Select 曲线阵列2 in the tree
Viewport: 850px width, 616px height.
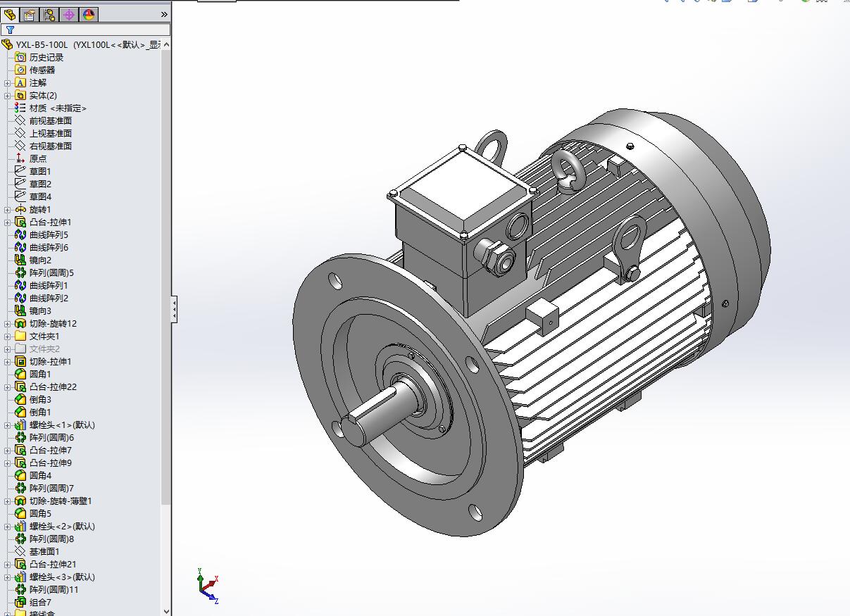[49, 298]
